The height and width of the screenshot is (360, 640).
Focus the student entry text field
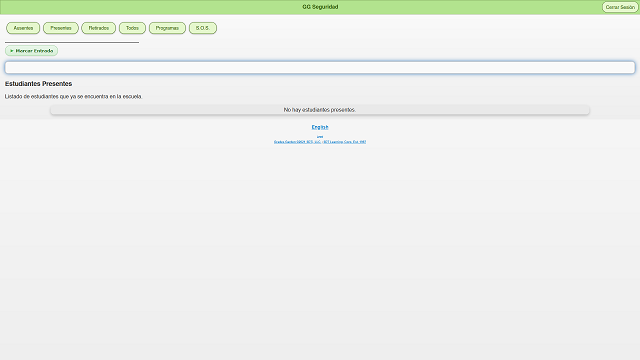[320, 67]
